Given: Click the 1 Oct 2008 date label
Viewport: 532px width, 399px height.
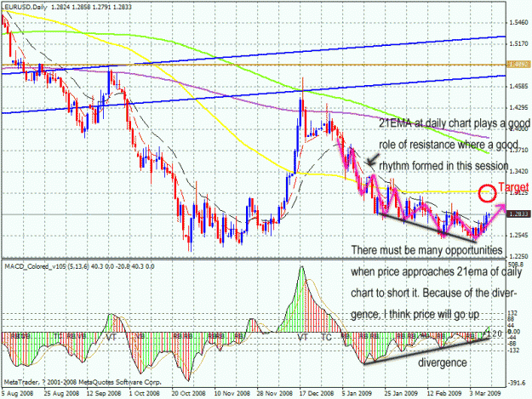Looking at the screenshot, I should click(145, 393).
